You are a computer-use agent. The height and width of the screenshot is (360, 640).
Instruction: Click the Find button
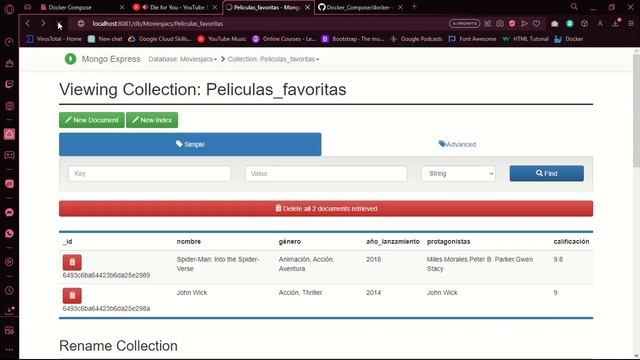tap(547, 173)
